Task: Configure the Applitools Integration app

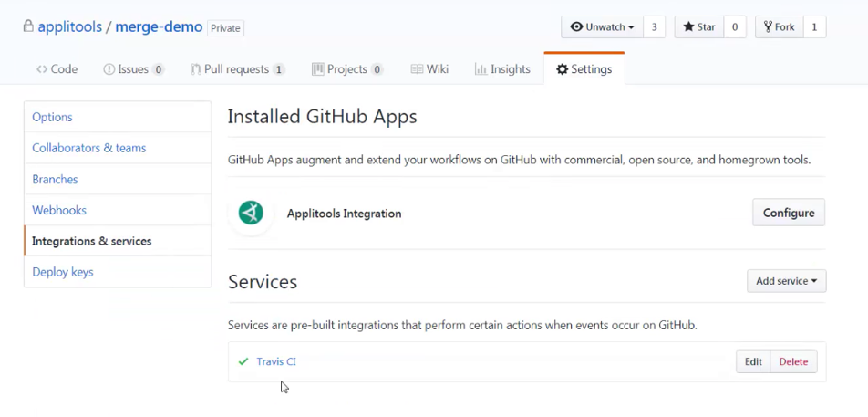Action: click(789, 213)
